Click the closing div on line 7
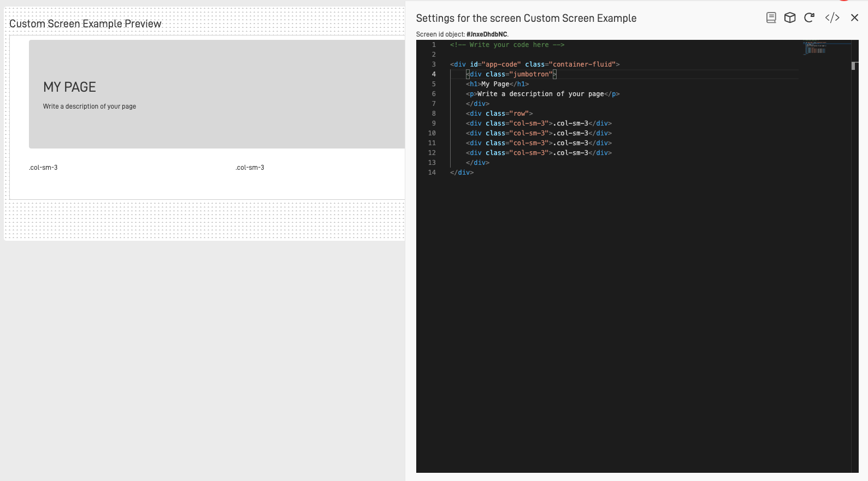This screenshot has width=868, height=481. (477, 104)
